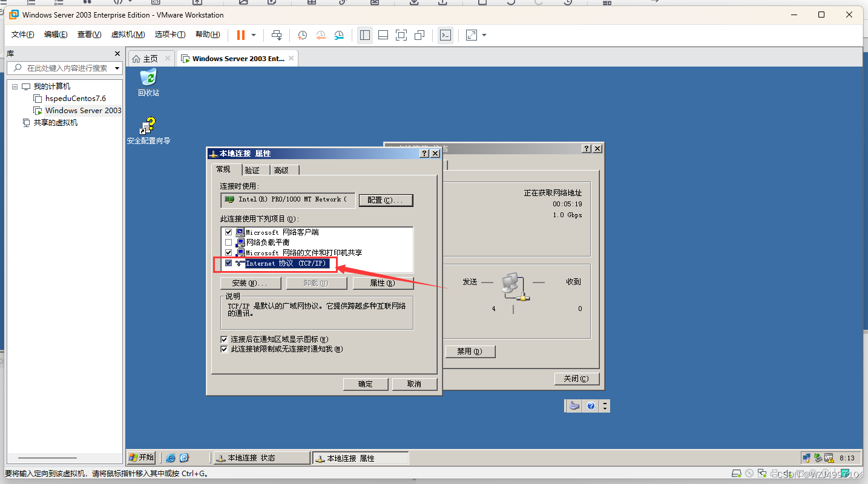Click the network connection tray icon

pos(806,458)
